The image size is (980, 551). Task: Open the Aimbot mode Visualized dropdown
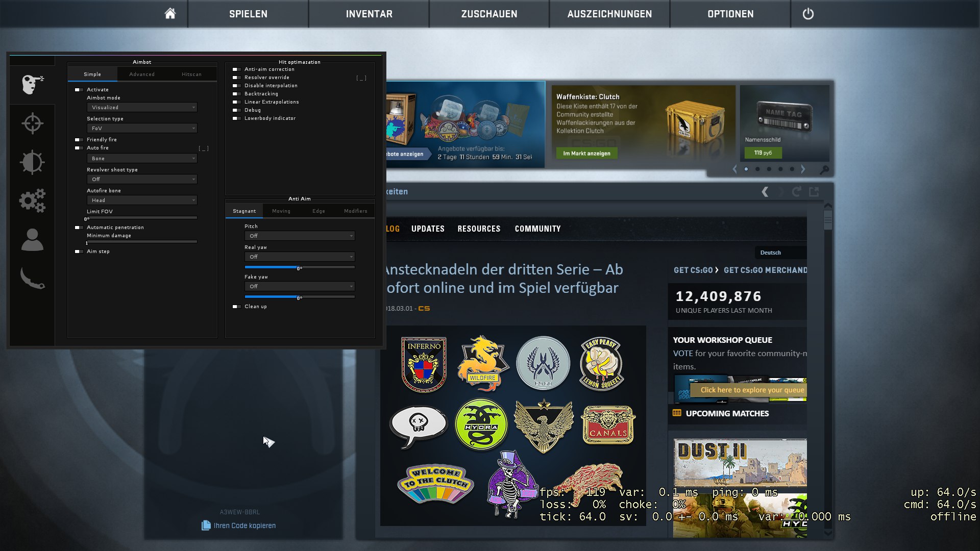coord(142,108)
